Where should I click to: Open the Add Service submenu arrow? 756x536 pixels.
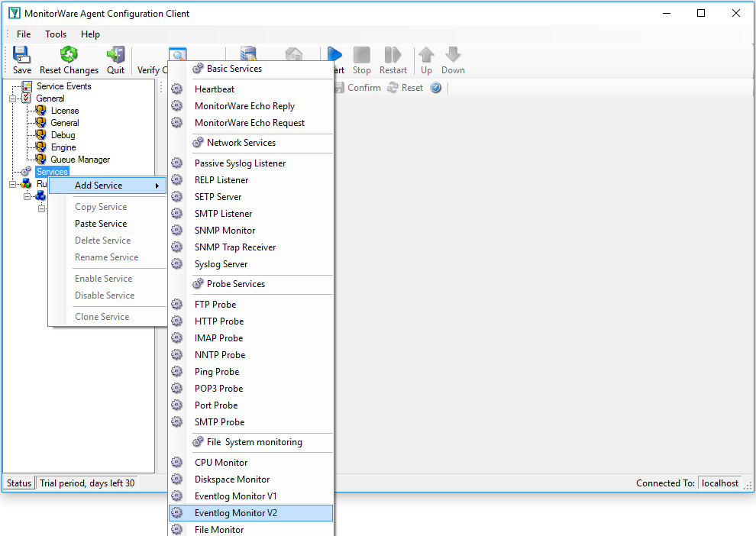coord(157,186)
